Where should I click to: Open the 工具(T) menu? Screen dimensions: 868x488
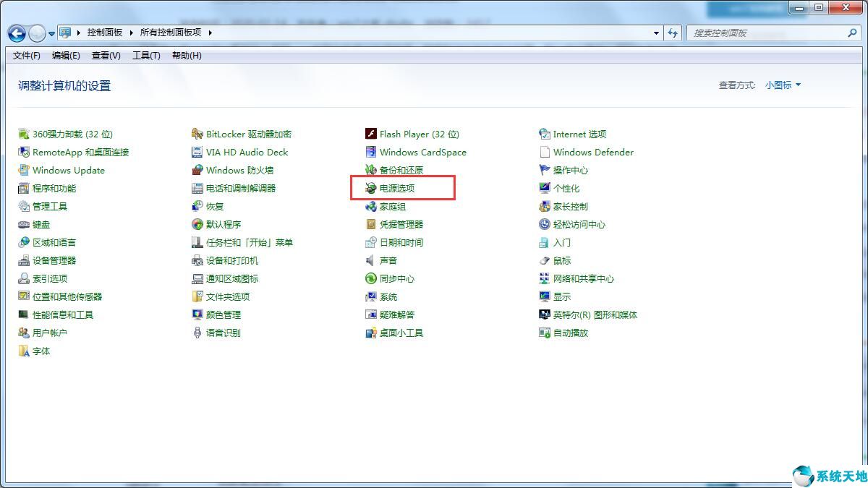tap(146, 56)
